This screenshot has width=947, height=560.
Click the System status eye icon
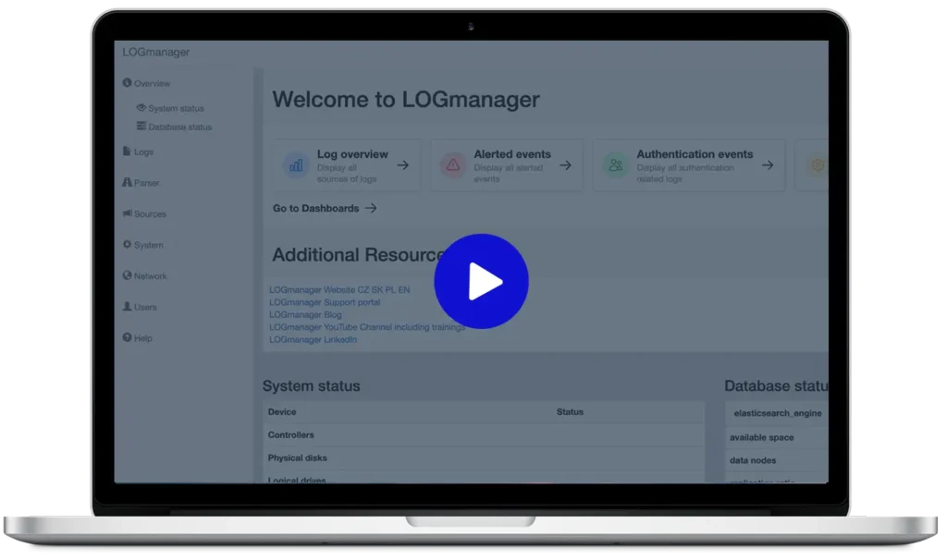point(141,107)
